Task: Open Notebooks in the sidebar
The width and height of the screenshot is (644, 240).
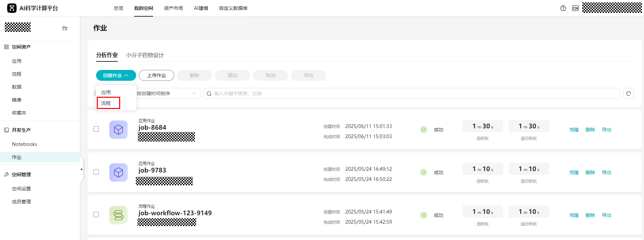Action: [24, 144]
